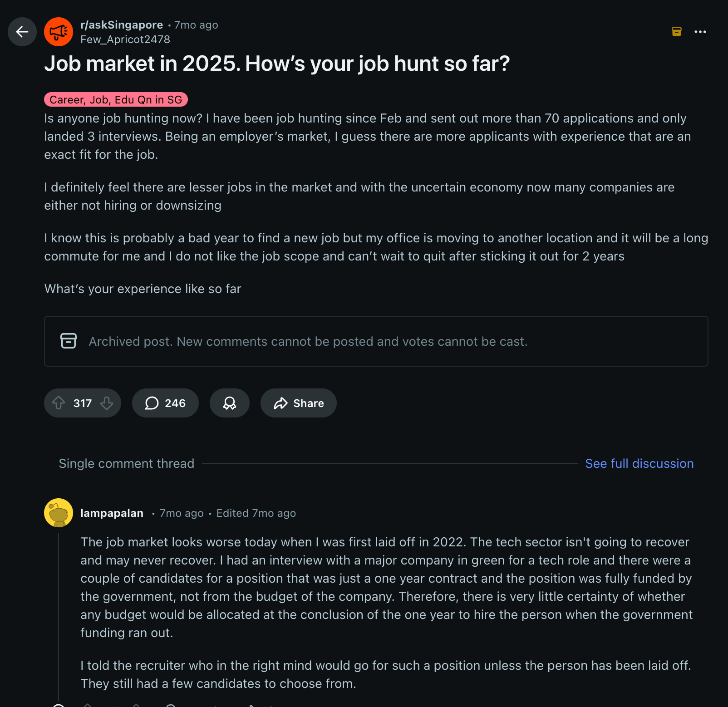Open lampapalan's profile username
The height and width of the screenshot is (707, 728).
(x=112, y=513)
